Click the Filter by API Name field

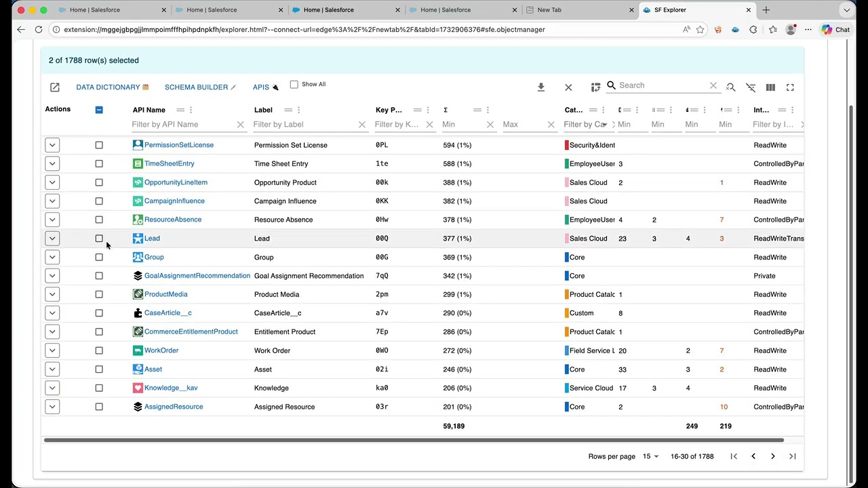(x=182, y=125)
